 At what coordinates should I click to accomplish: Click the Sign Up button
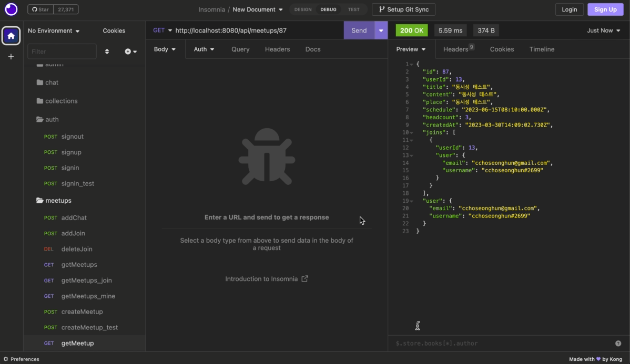pos(605,9)
